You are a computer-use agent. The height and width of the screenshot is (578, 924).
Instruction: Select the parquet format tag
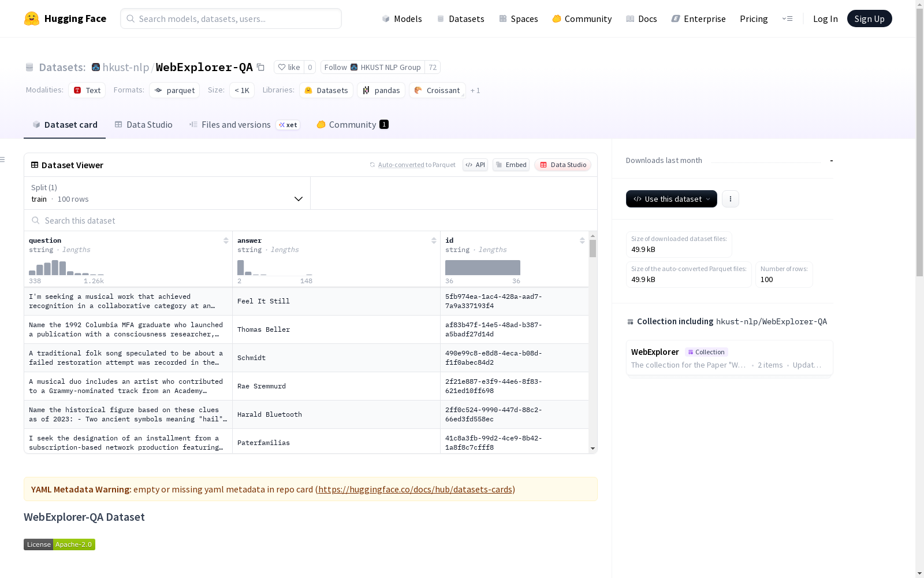[x=174, y=90]
